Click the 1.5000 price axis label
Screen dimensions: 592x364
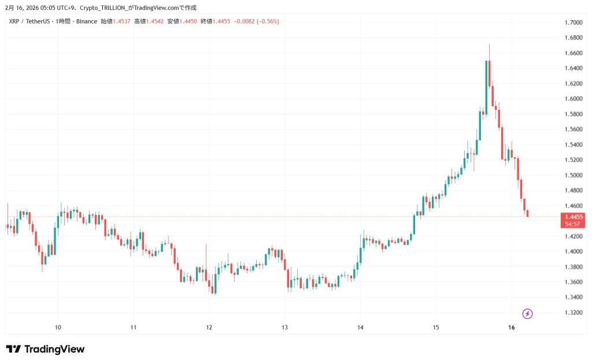pos(573,175)
